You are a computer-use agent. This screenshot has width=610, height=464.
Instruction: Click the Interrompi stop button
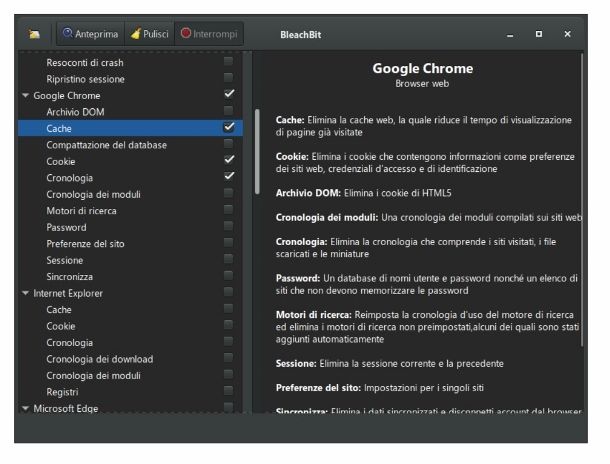click(209, 34)
